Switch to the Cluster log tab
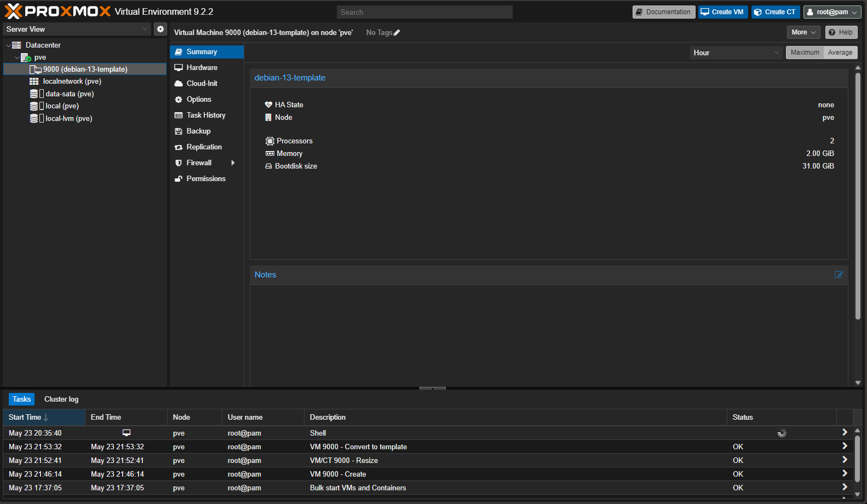Screen dimensions: 867x504 point(61,399)
